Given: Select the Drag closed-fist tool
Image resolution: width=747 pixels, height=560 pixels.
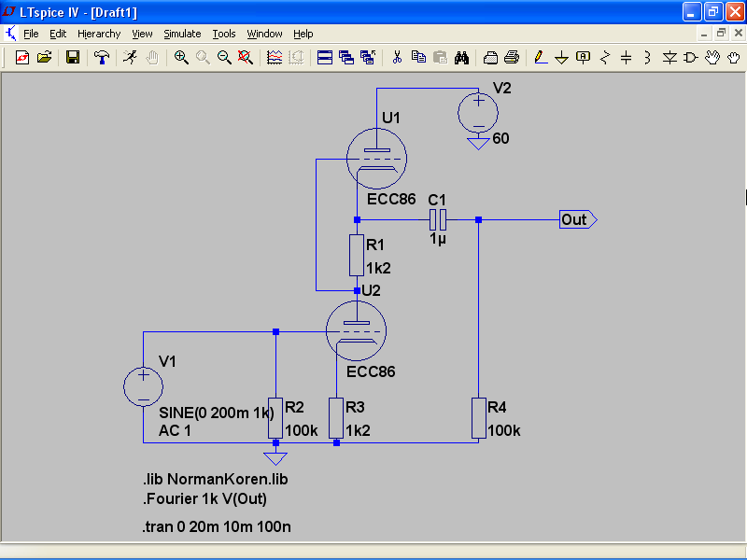Looking at the screenshot, I should click(x=734, y=58).
